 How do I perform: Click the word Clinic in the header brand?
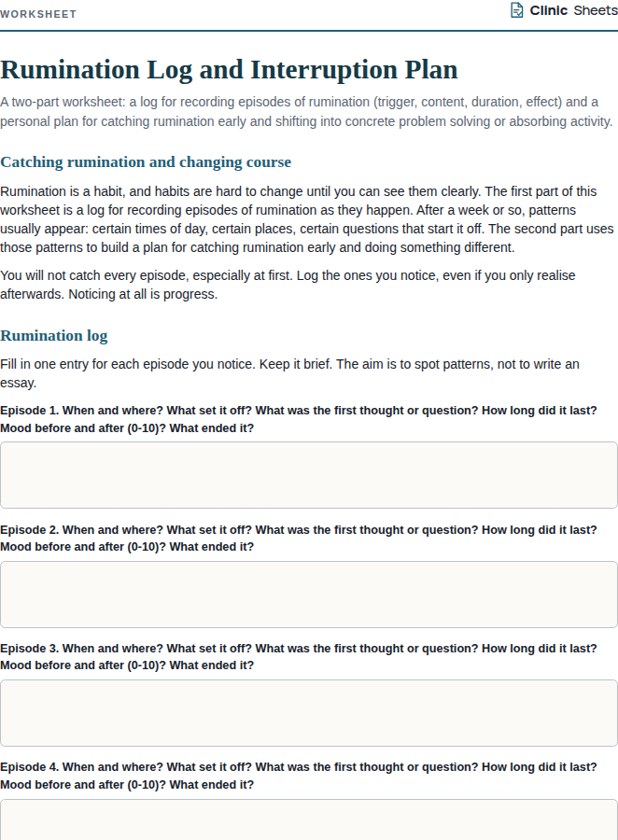pos(548,10)
